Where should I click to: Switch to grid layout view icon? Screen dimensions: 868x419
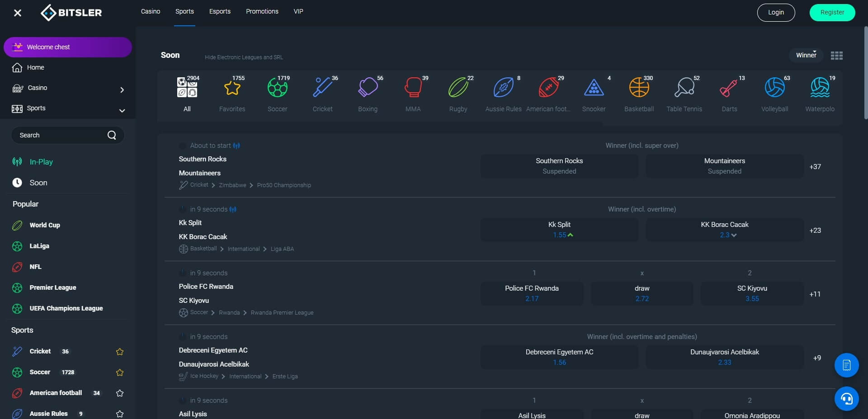(836, 56)
